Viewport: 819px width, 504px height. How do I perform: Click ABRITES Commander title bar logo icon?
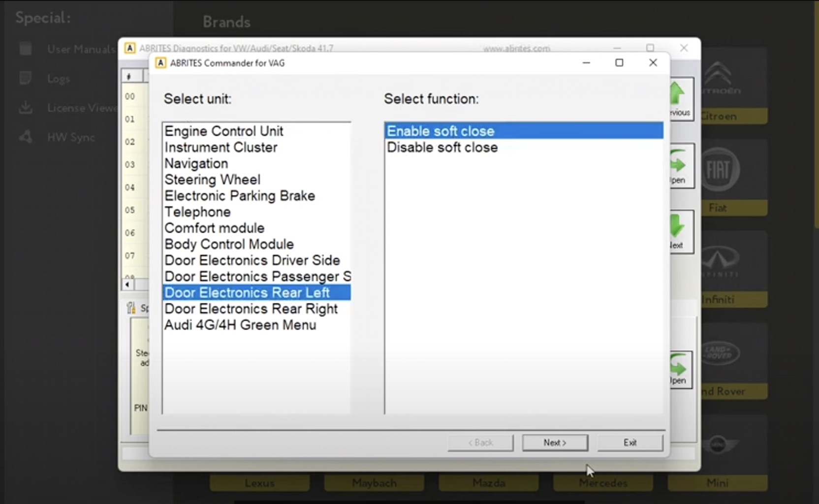click(x=160, y=63)
